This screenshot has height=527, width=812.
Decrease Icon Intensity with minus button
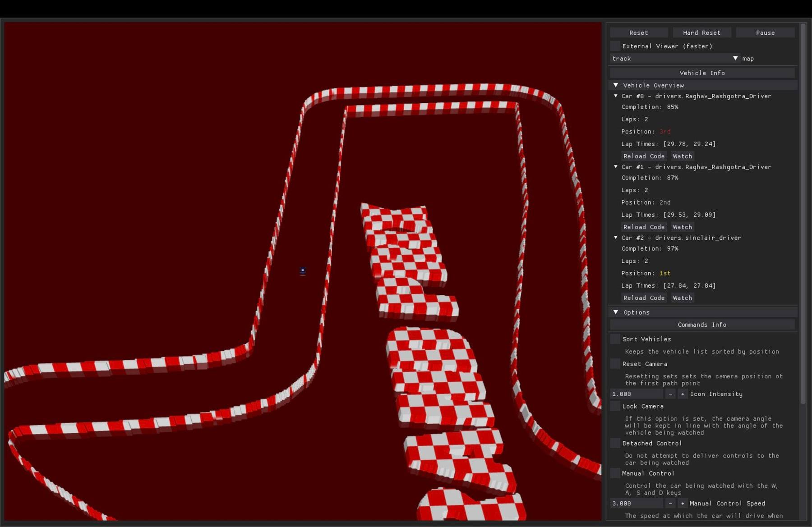(670, 394)
